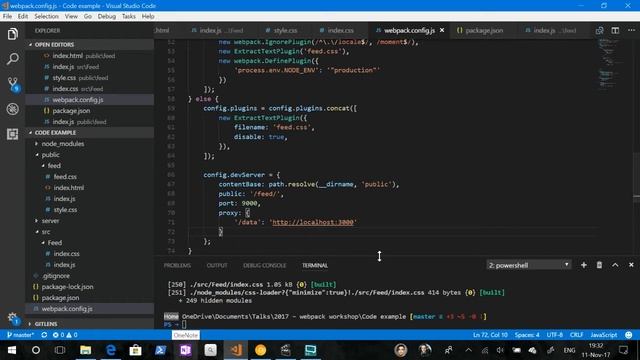Close the webpack.config.js tab
Viewport: 640px width, 360px height.
tap(442, 30)
